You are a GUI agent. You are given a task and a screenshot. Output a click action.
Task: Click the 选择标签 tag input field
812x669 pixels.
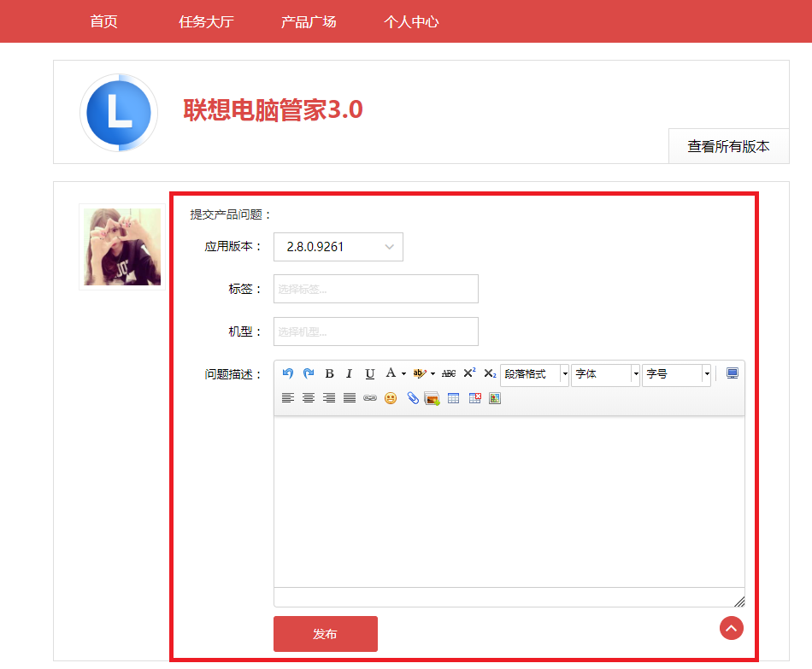pos(376,289)
